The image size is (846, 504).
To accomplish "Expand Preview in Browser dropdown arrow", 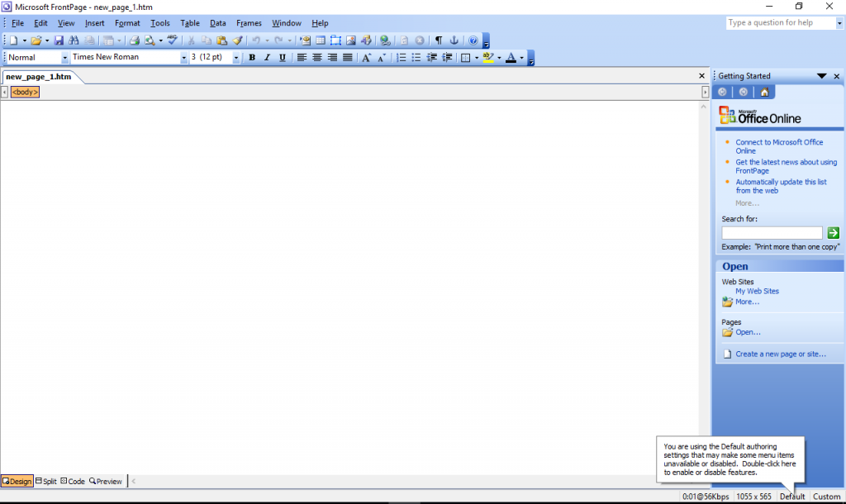I will (x=161, y=41).
